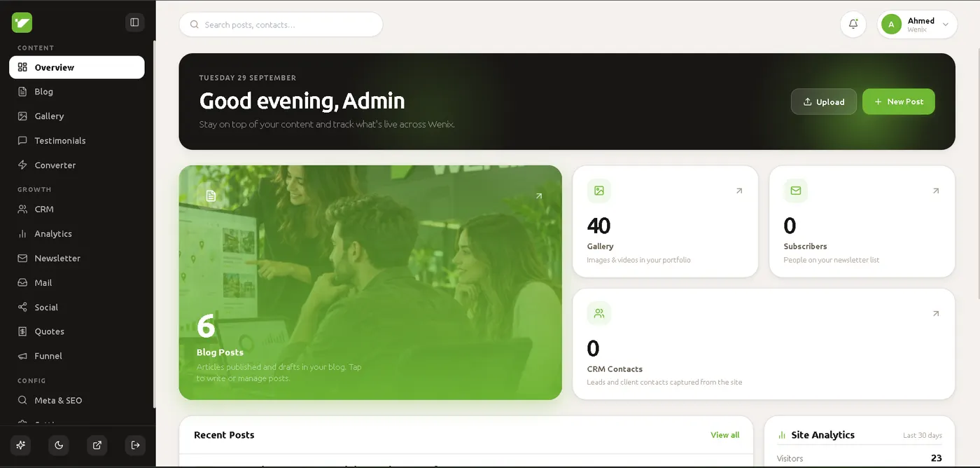Click the Blog document icon in sidebar
Screen dimensions: 980x468
click(22, 92)
